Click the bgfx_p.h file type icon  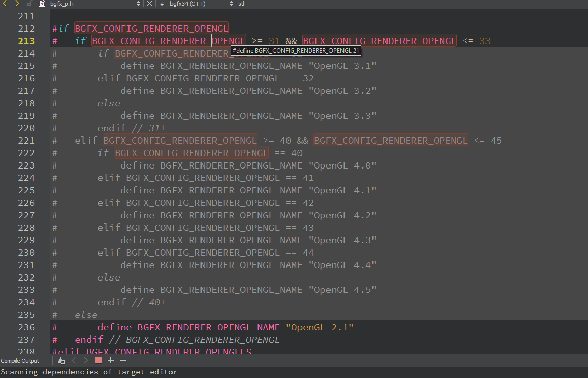42,4
